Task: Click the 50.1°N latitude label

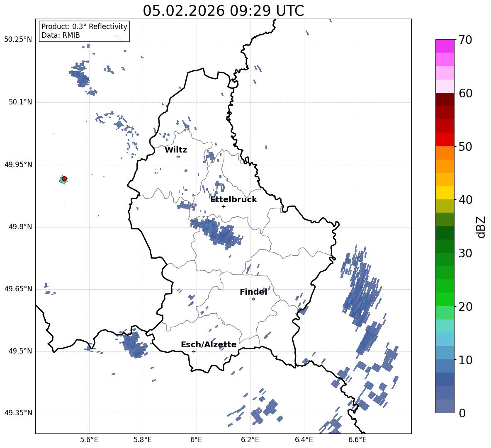Action: coord(20,102)
